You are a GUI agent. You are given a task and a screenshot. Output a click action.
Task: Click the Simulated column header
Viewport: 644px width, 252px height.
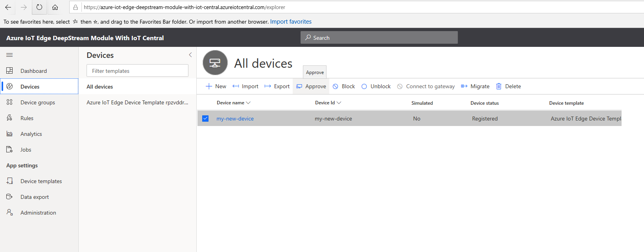(422, 103)
